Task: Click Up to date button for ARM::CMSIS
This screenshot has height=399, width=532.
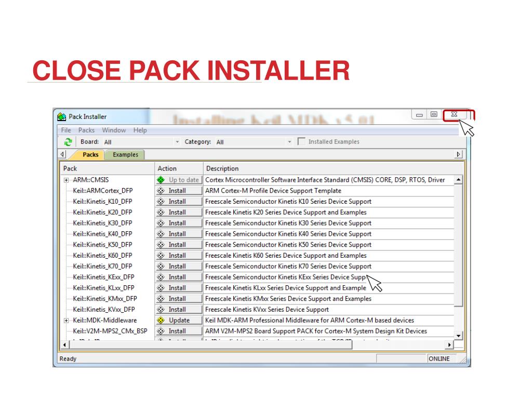Action: (179, 180)
